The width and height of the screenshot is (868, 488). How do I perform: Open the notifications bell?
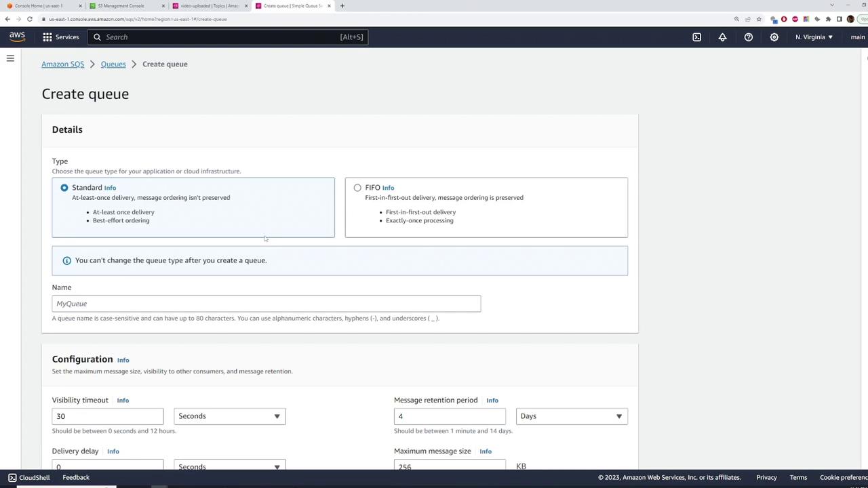click(x=722, y=37)
